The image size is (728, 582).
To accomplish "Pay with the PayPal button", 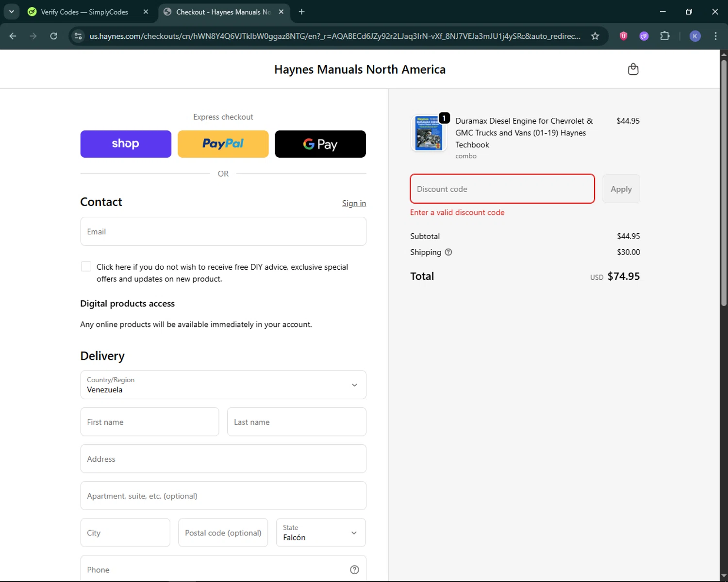I will pos(223,144).
